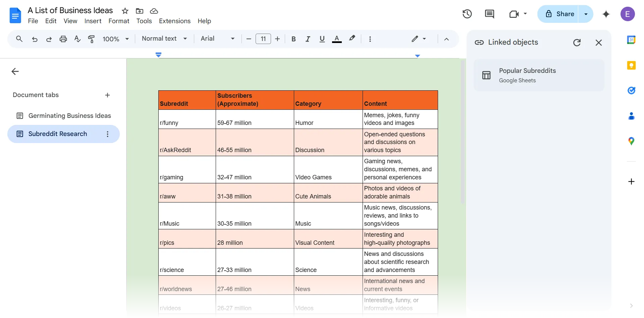This screenshot has height=318, width=644.
Task: Select the Paint format tool
Action: 91,39
